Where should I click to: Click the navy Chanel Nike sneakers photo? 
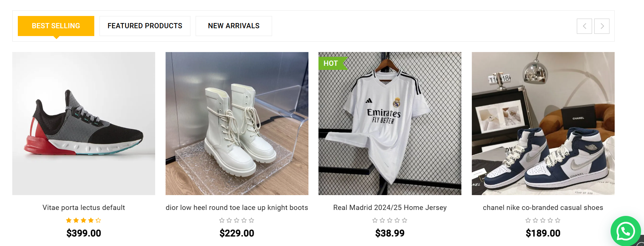543,123
